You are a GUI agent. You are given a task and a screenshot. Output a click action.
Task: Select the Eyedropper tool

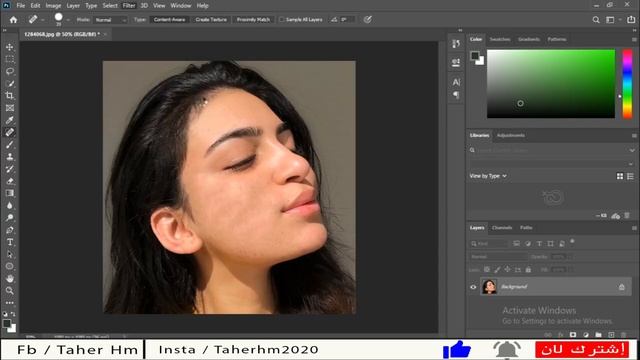coord(10,120)
